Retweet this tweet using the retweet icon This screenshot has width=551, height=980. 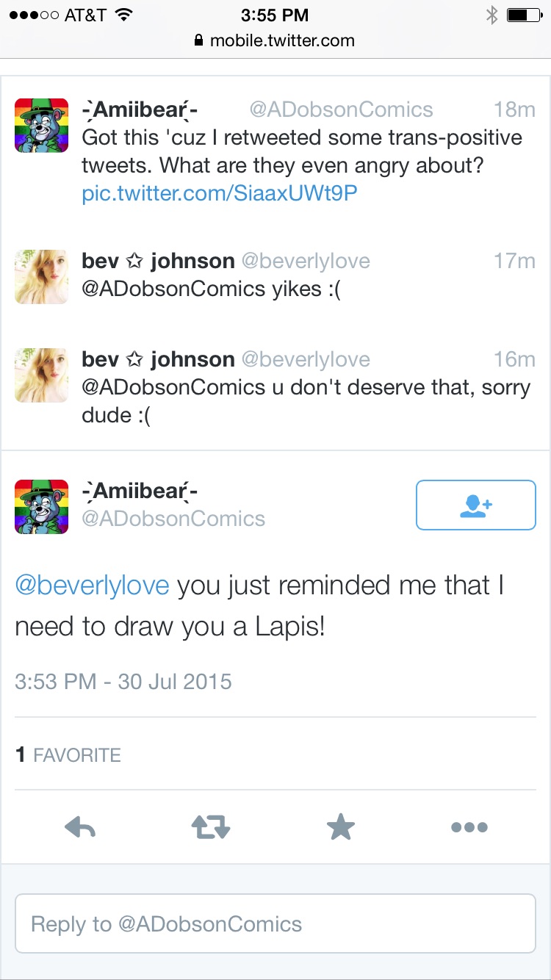(x=211, y=828)
